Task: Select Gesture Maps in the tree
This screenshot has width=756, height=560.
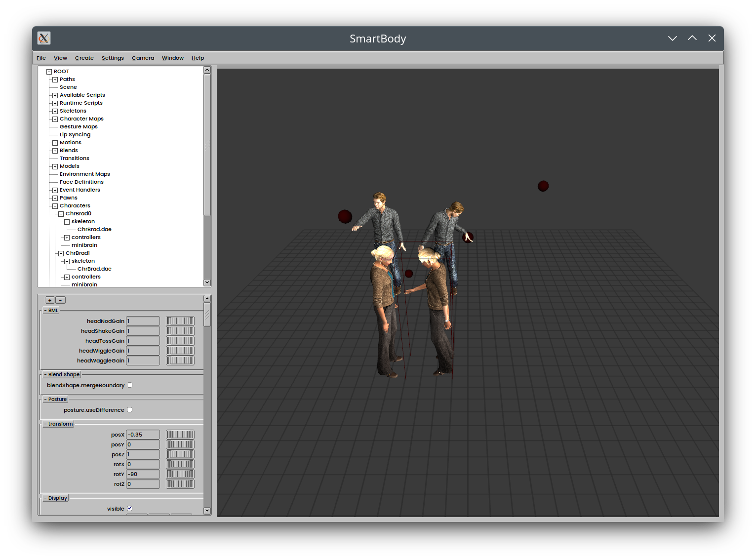Action: tap(79, 126)
